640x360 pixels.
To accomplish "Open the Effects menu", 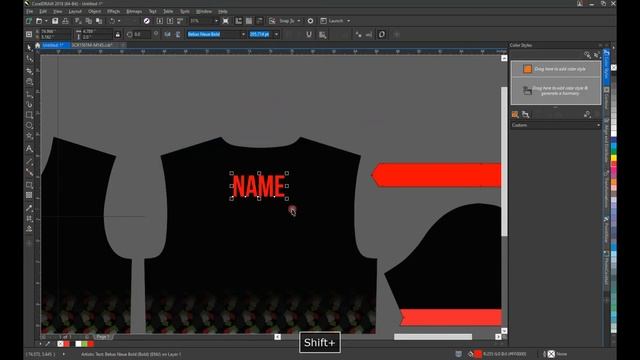I will (x=113, y=11).
